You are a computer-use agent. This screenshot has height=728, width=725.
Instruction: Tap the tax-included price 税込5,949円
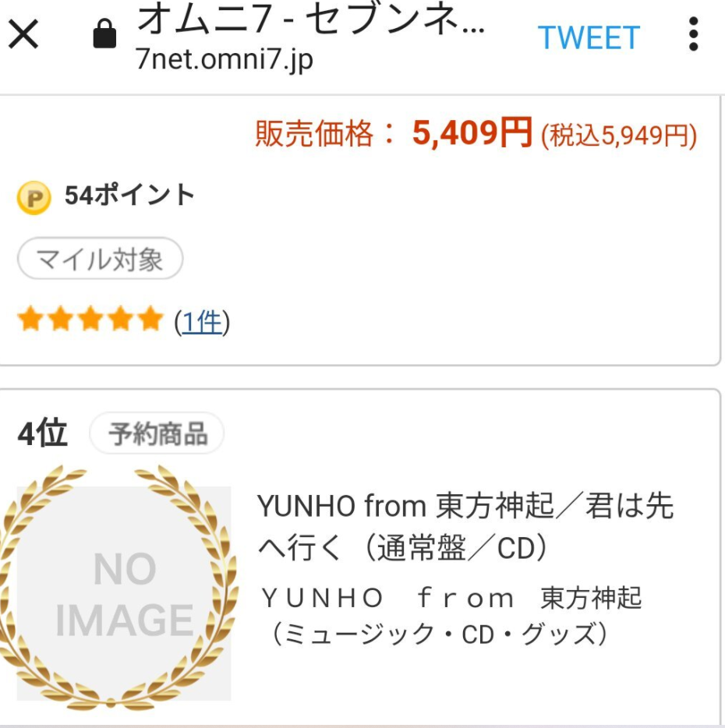pyautogui.click(x=619, y=136)
